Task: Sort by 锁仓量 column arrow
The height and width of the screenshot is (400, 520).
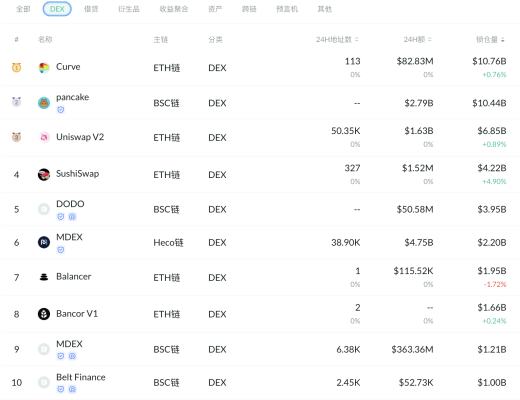Action: coord(503,40)
